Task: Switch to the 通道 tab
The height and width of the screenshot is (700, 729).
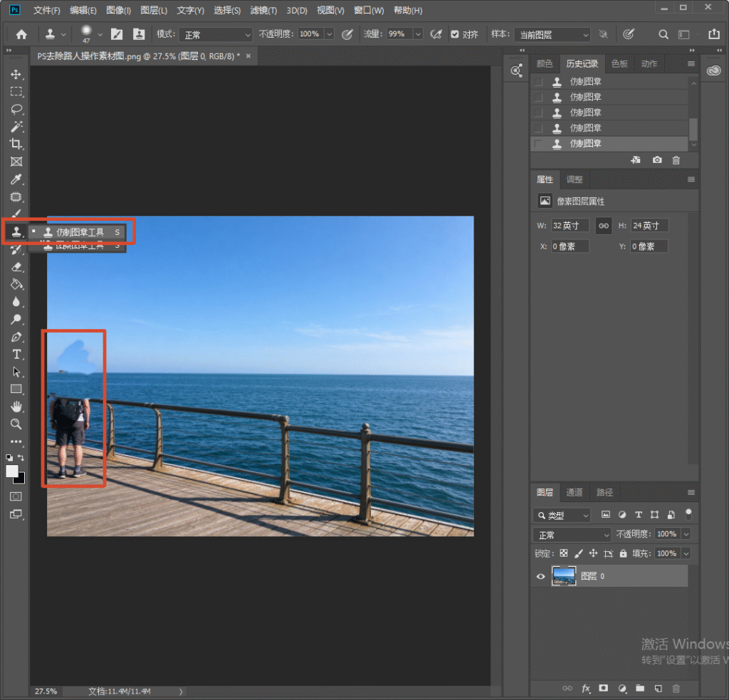Action: 575,492
